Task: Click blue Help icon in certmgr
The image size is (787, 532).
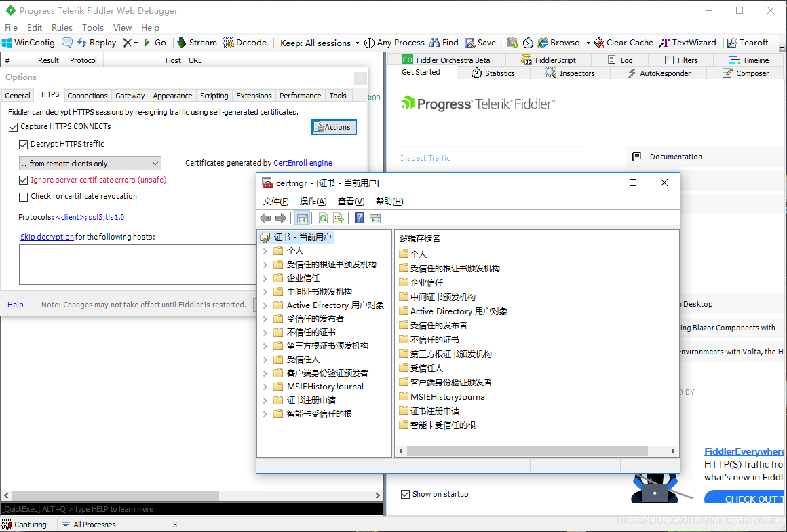Action: [x=360, y=218]
